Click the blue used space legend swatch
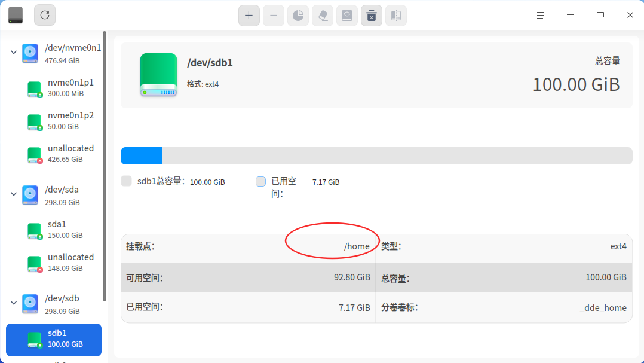The height and width of the screenshot is (363, 644). pos(261,181)
